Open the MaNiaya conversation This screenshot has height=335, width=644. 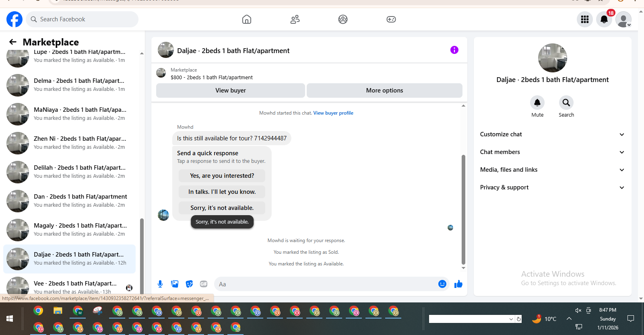pyautogui.click(x=69, y=114)
